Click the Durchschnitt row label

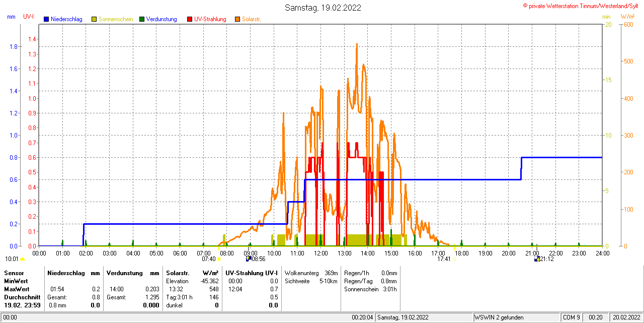tap(22, 297)
